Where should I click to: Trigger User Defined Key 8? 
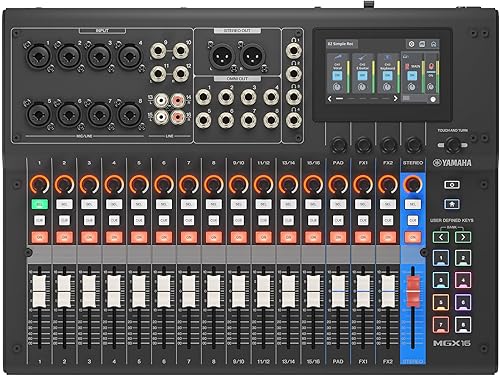[x=463, y=325]
